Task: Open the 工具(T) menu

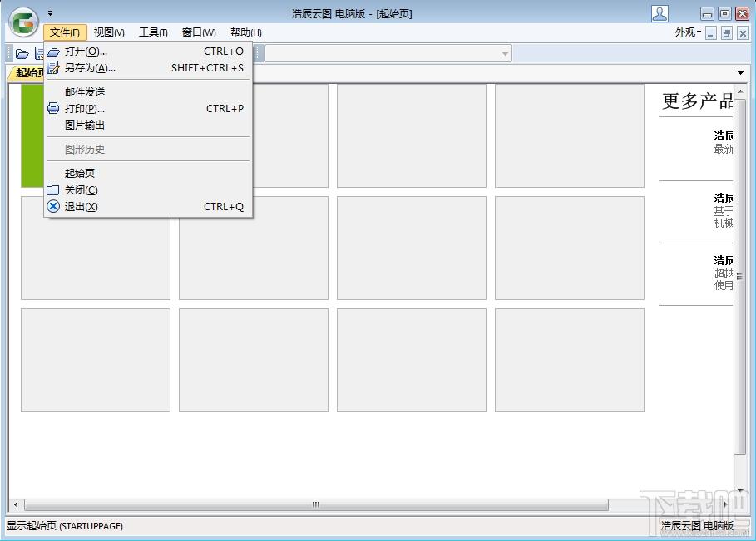Action: coord(153,32)
